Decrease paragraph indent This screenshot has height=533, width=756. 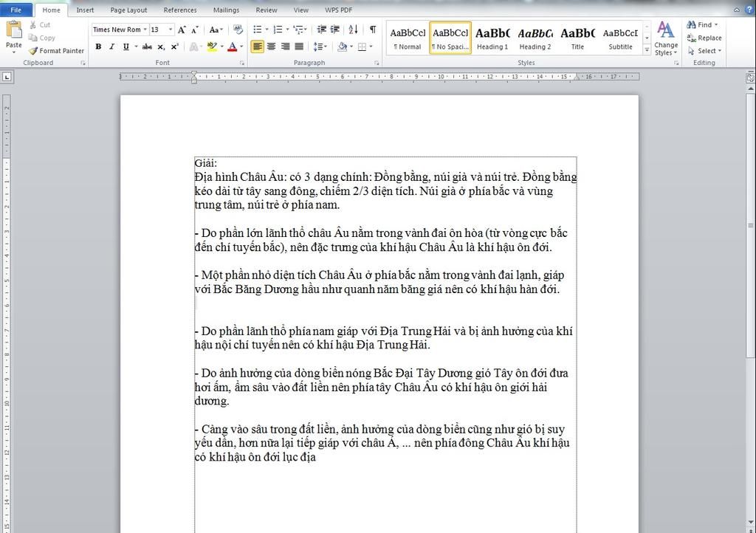(322, 30)
